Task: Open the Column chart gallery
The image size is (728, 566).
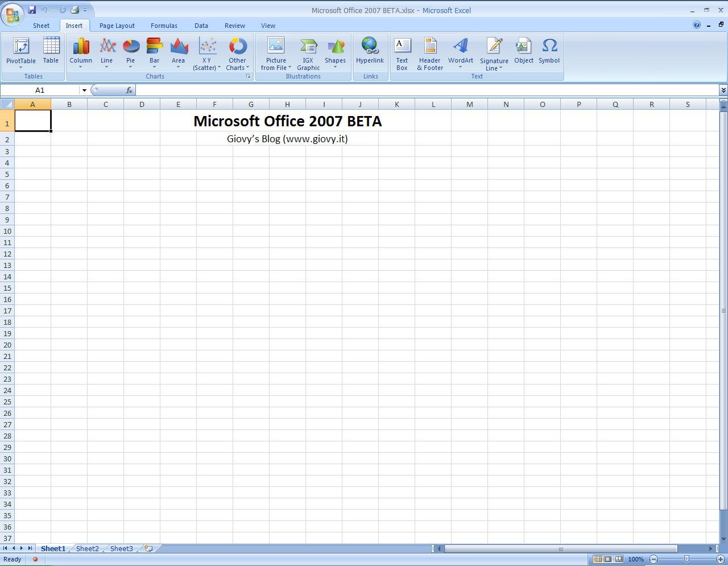Action: 81,53
